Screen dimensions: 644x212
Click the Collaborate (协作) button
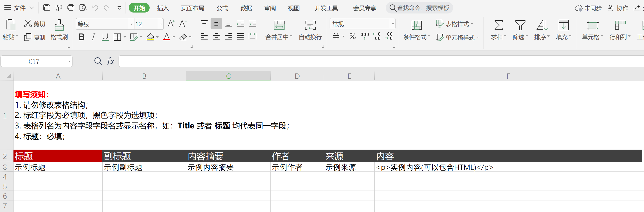(618, 8)
